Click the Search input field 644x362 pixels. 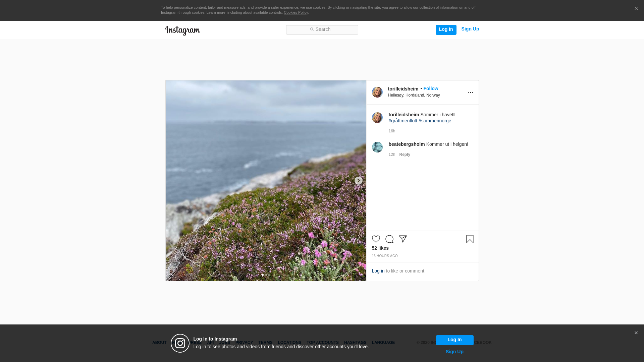pyautogui.click(x=322, y=30)
